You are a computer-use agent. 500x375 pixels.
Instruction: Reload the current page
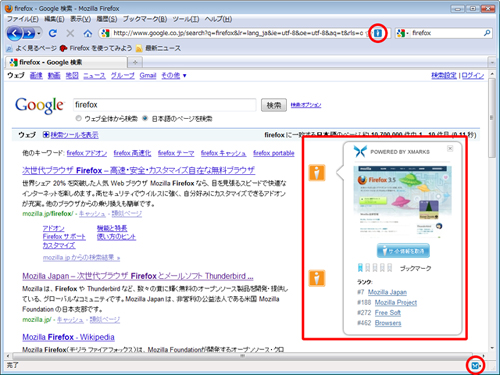point(53,33)
